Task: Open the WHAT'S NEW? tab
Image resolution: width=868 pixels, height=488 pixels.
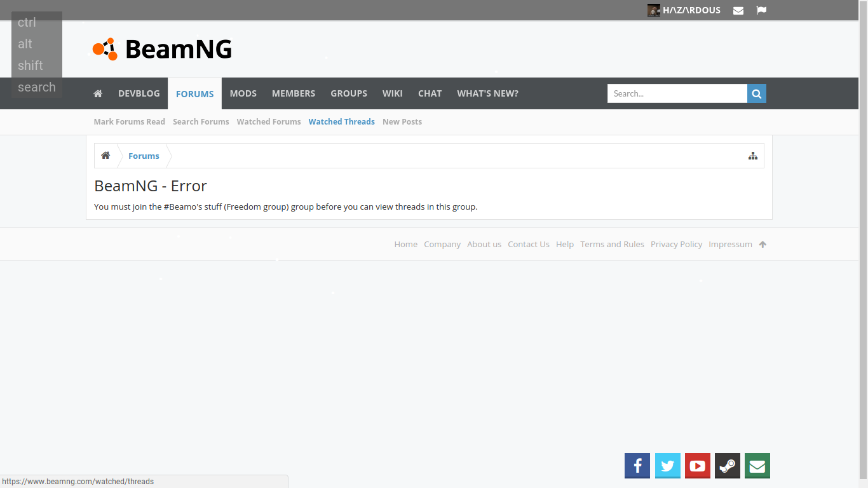Action: pyautogui.click(x=488, y=93)
